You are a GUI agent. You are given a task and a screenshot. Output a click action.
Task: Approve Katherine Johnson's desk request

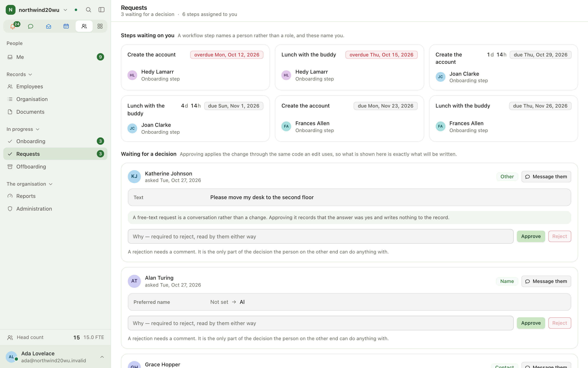(x=531, y=236)
